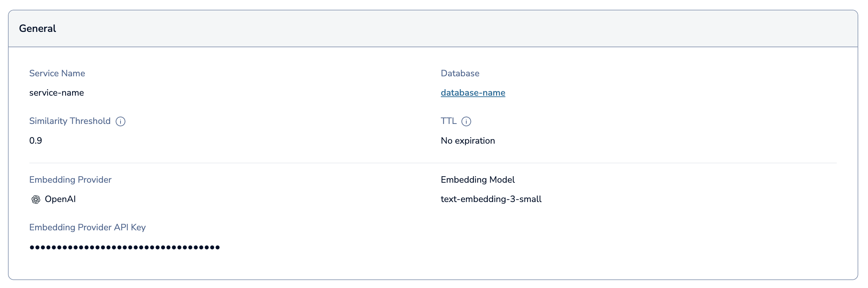Click the OpenAI logo icon
This screenshot has width=868, height=288.
click(36, 200)
